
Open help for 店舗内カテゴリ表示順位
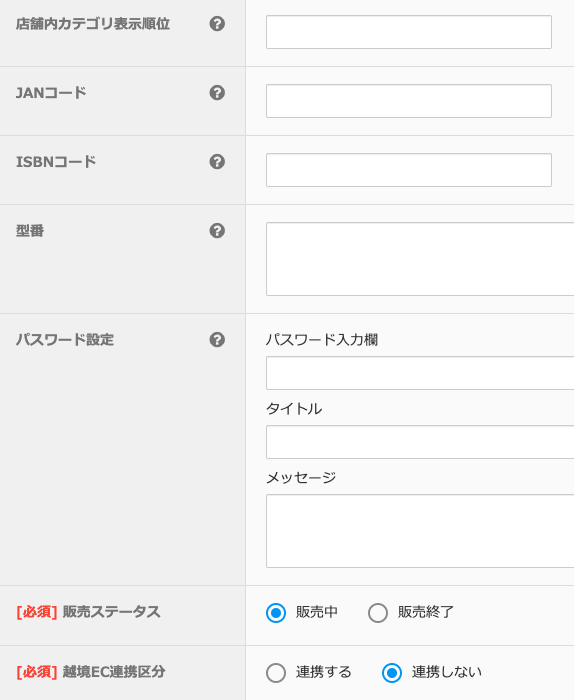(217, 24)
